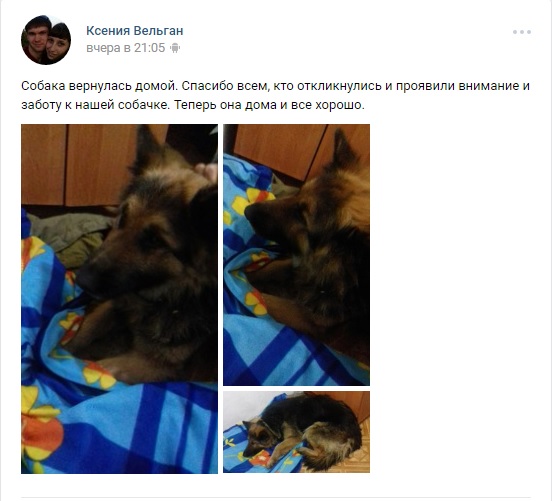The width and height of the screenshot is (552, 501).
Task: View the tall dog close-up second photo
Action: tap(296, 255)
